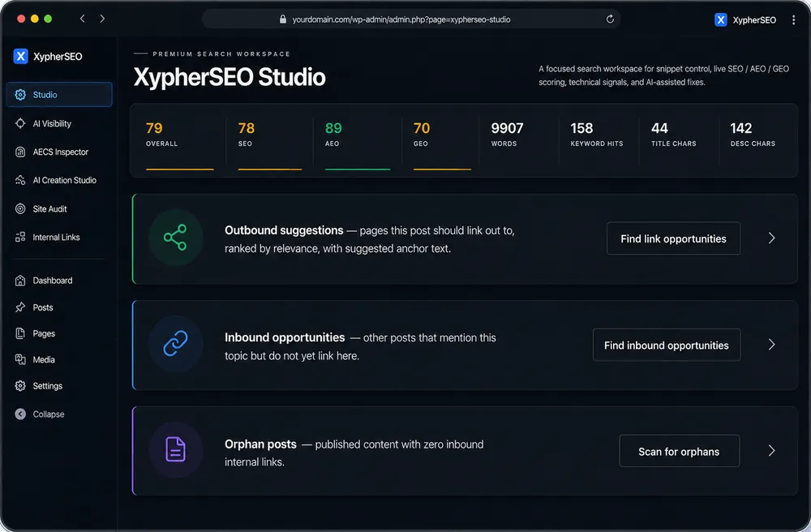This screenshot has width=811, height=532.
Task: Click the Pages document icon
Action: click(20, 333)
